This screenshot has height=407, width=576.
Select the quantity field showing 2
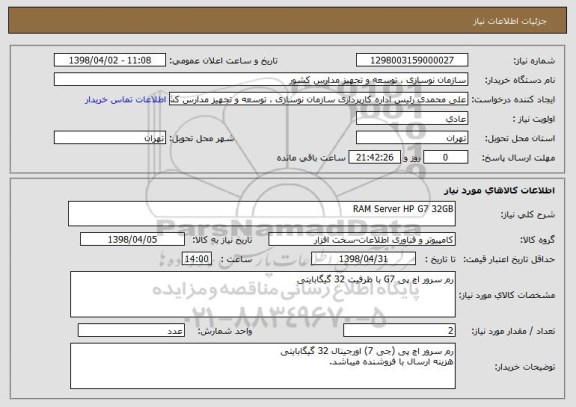tap(399, 331)
